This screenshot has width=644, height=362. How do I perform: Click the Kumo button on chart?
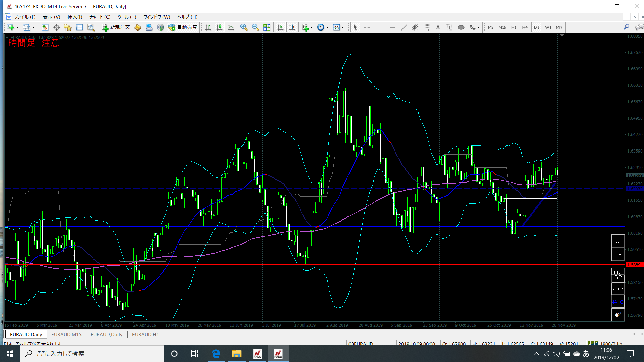click(x=618, y=289)
